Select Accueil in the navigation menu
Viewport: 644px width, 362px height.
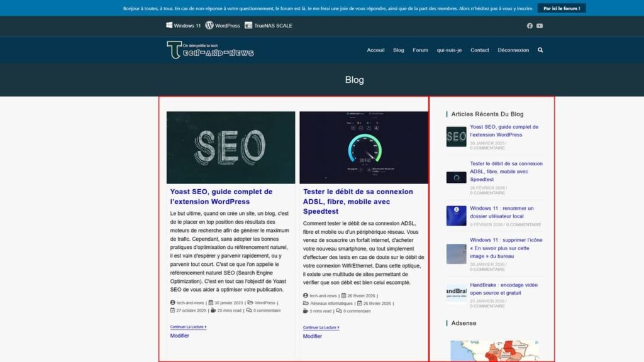(375, 50)
